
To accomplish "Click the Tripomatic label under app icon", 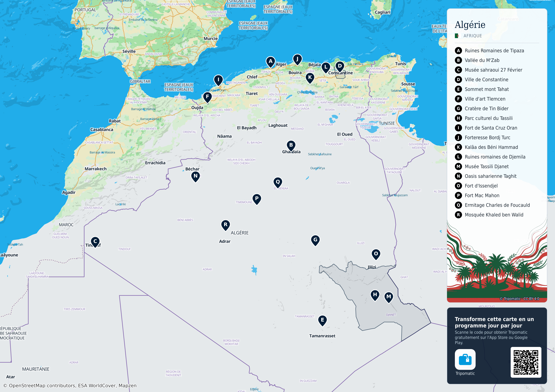I will [x=465, y=373].
